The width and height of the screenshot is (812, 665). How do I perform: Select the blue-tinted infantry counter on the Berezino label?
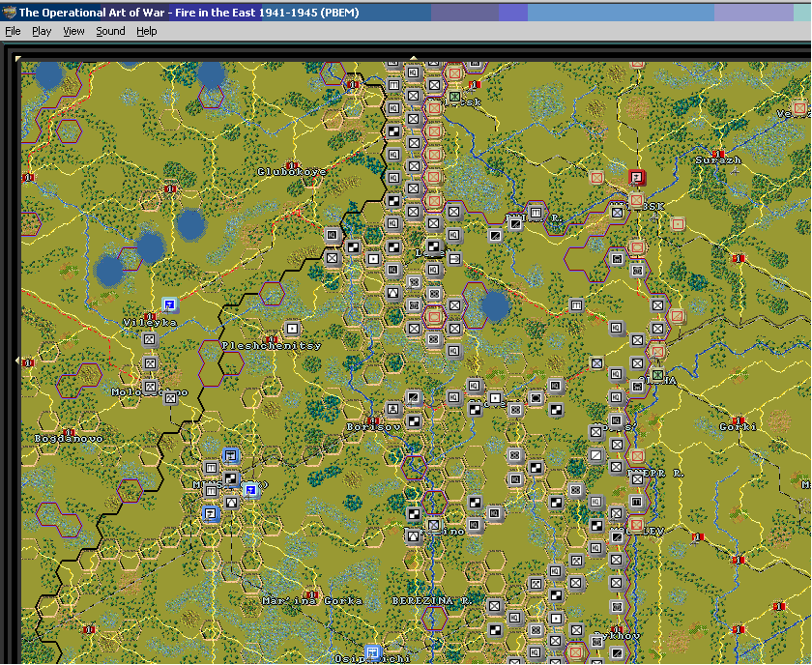[434, 525]
